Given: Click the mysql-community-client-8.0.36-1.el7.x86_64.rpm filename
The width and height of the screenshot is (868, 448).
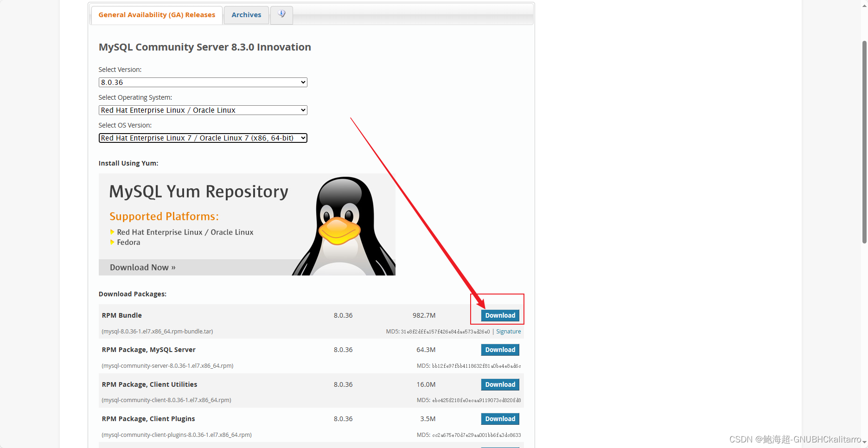Looking at the screenshot, I should click(166, 400).
